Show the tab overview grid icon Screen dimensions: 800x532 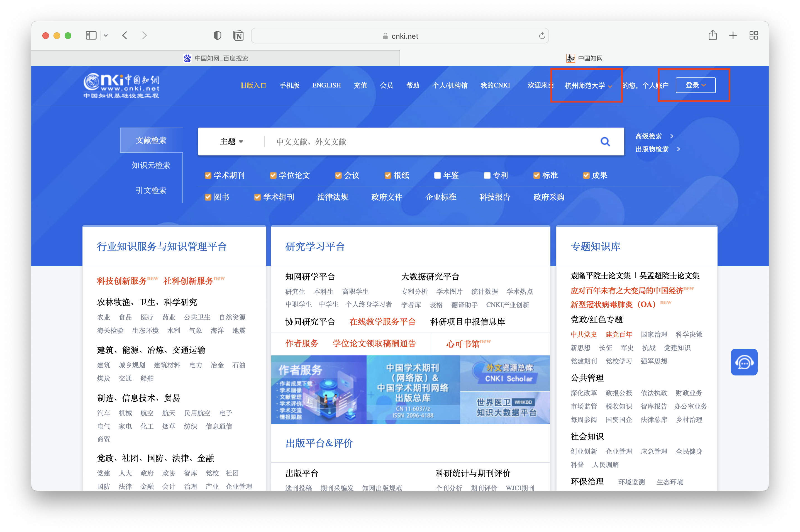pos(753,35)
